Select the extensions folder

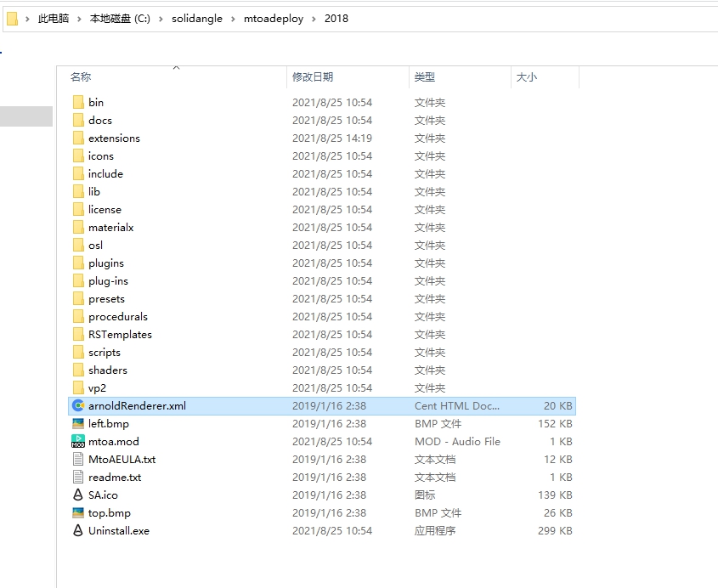point(114,139)
